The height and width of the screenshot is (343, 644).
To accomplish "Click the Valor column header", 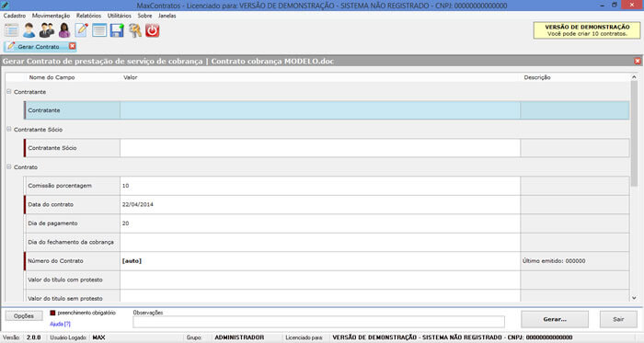I will 131,77.
